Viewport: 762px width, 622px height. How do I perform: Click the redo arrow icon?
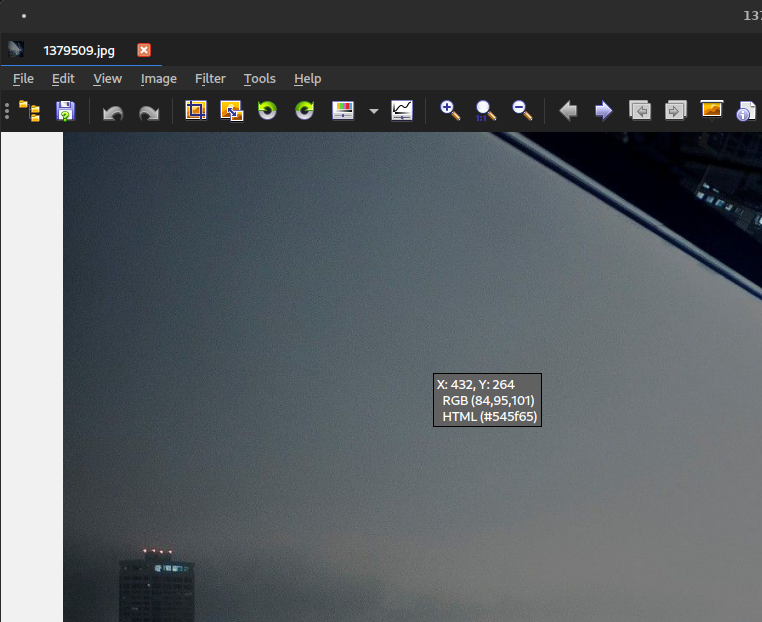[x=149, y=111]
